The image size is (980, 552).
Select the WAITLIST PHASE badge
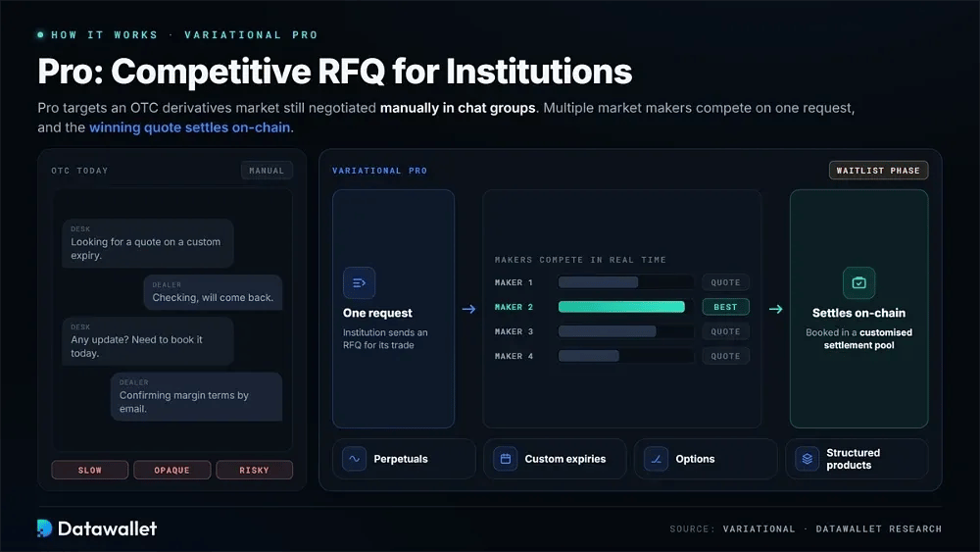point(878,171)
